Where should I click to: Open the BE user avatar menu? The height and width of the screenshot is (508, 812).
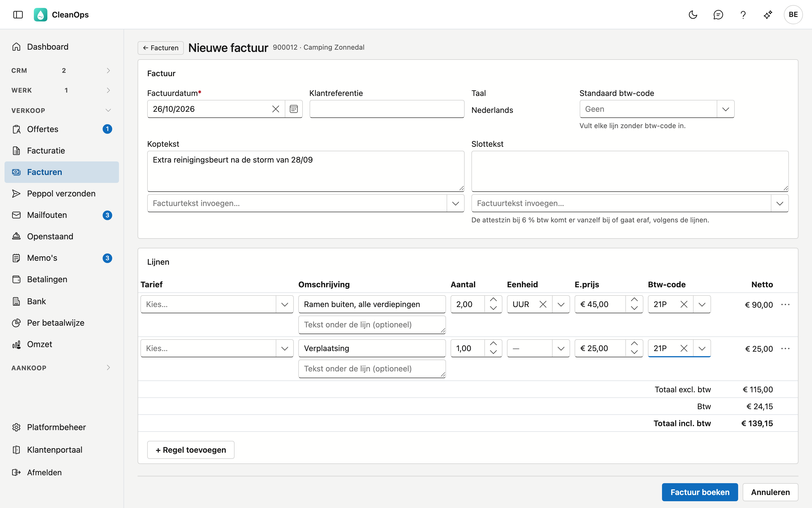[793, 14]
